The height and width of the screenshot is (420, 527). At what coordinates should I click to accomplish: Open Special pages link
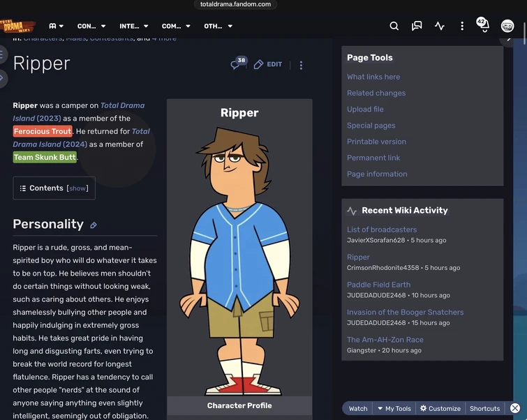click(x=371, y=126)
